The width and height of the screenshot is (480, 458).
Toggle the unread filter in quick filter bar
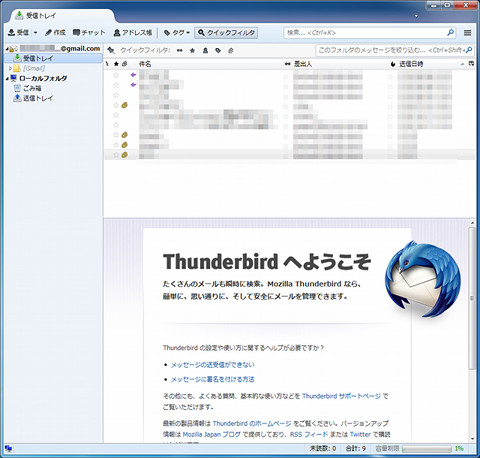[x=180, y=51]
